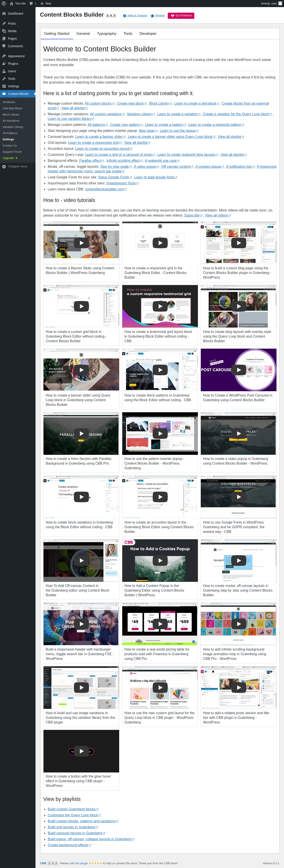The image size is (284, 868).
Task: Open Create background effects playlist link
Action: 69,845
